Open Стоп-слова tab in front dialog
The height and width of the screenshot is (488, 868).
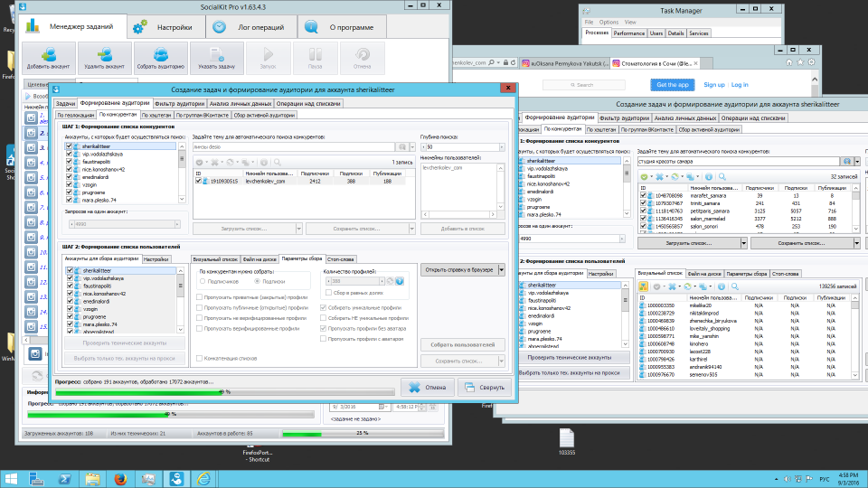341,259
